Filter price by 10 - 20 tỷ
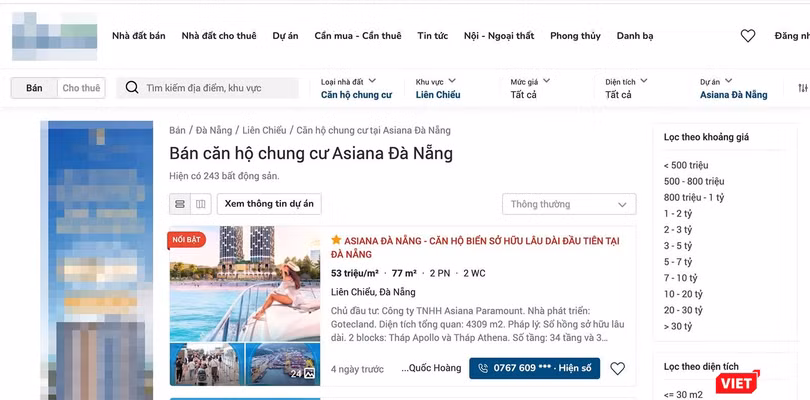 (x=683, y=294)
